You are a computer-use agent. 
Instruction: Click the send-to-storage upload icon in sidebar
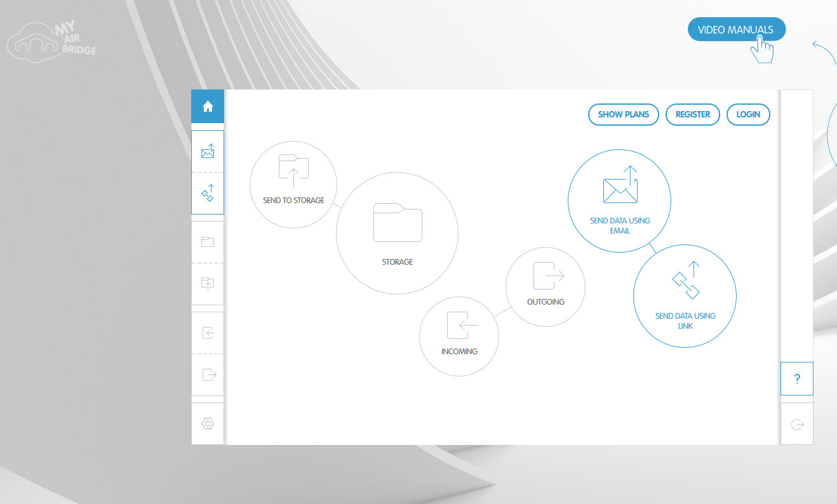[x=207, y=283]
